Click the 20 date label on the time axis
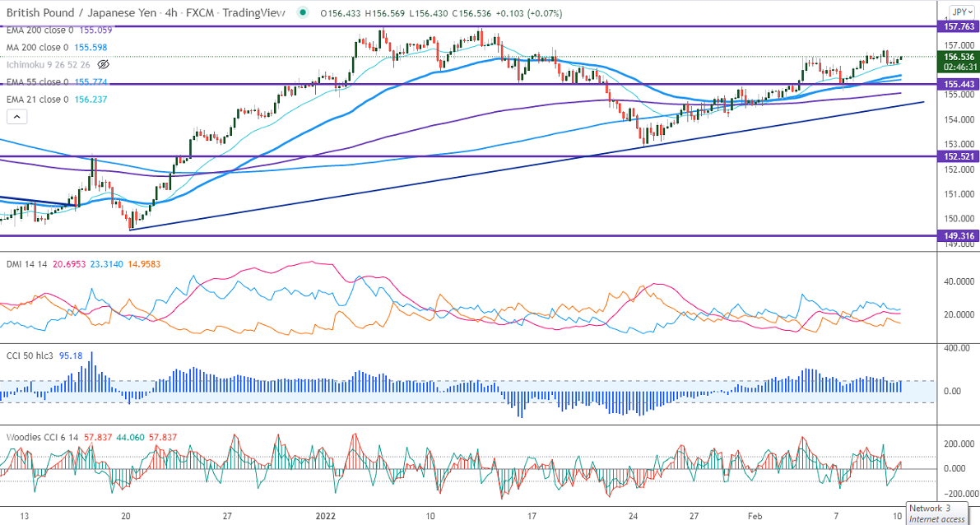980x525 pixels. click(126, 516)
